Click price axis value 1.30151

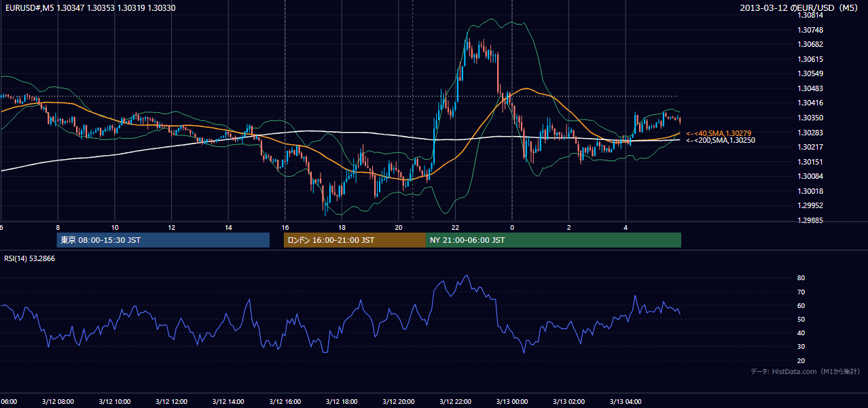(x=810, y=162)
